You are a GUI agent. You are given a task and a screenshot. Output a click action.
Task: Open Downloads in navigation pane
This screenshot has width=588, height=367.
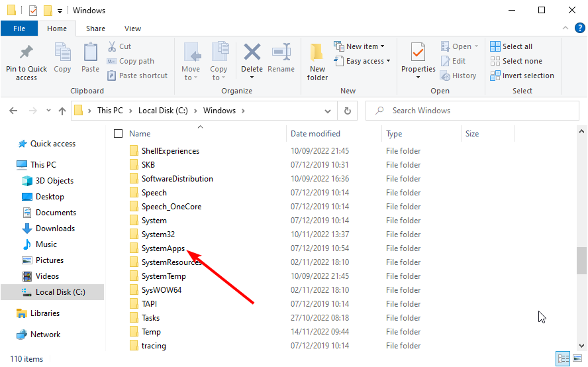tap(48, 228)
